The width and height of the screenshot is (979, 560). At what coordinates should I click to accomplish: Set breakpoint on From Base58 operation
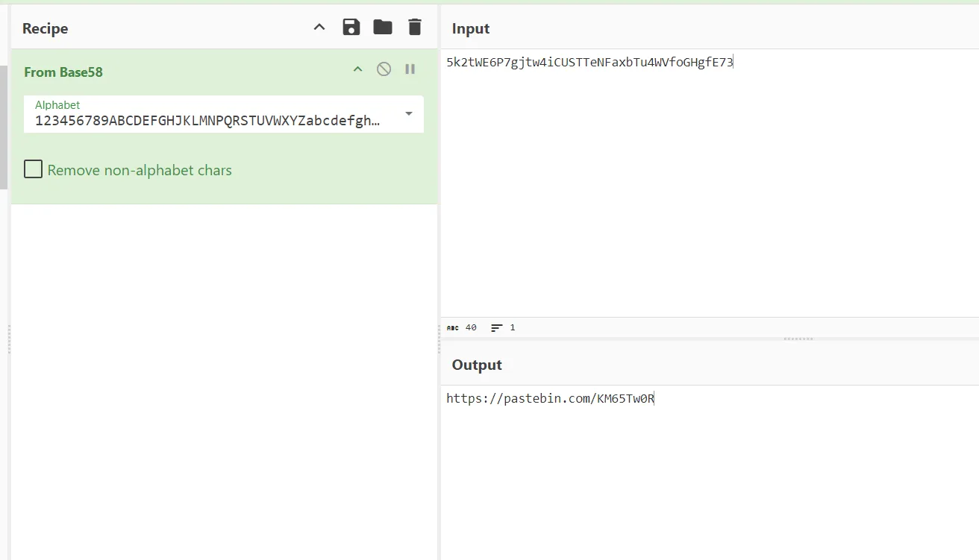click(x=410, y=69)
